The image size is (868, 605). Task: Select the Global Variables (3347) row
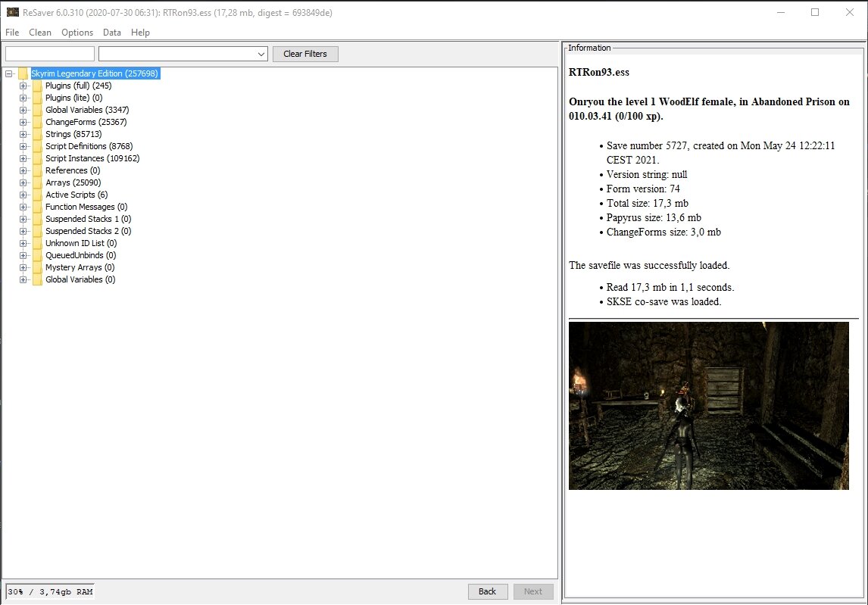[x=87, y=110]
